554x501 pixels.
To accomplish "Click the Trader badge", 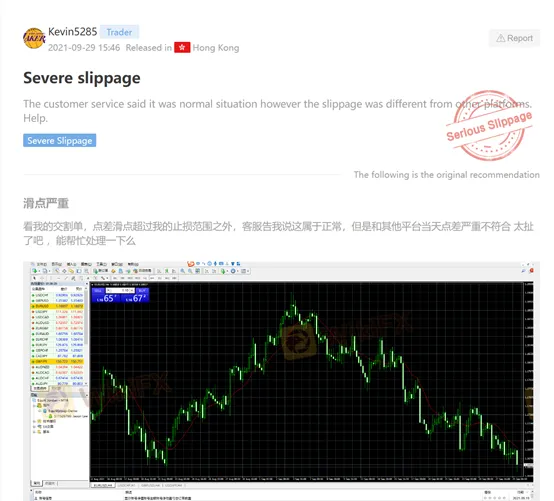I will 119,32.
